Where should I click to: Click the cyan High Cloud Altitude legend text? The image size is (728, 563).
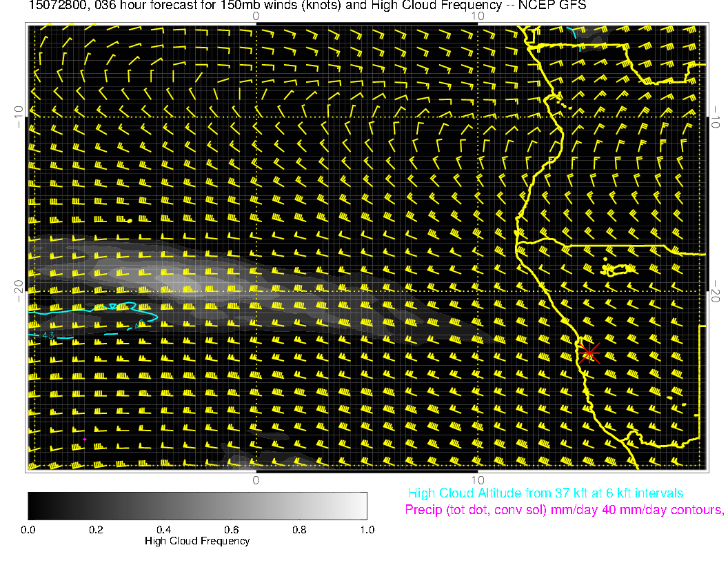tap(545, 493)
